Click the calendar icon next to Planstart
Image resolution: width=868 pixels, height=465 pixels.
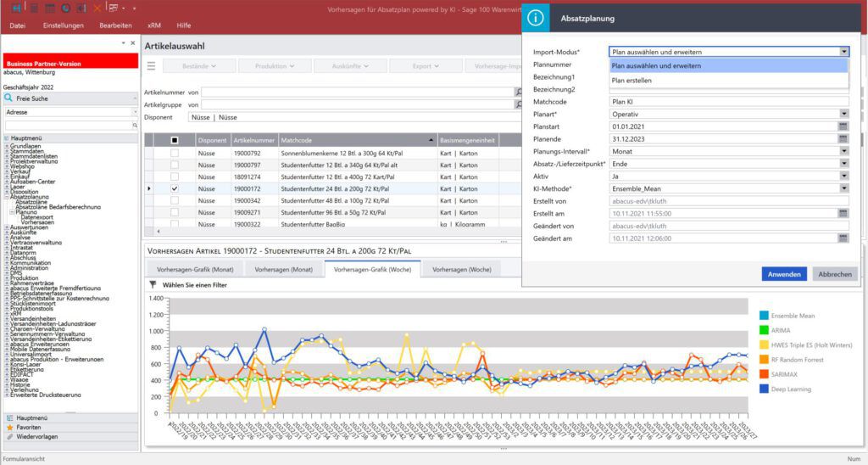coord(843,126)
